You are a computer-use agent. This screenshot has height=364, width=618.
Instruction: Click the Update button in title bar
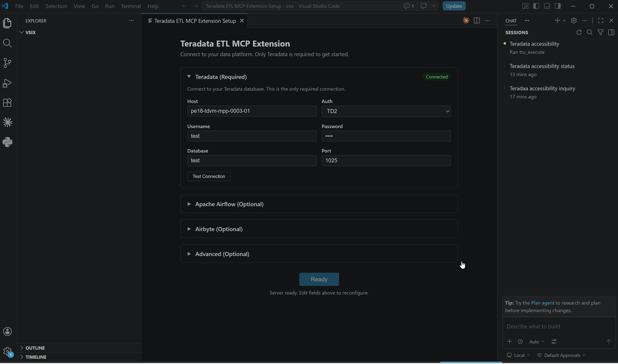pyautogui.click(x=454, y=6)
